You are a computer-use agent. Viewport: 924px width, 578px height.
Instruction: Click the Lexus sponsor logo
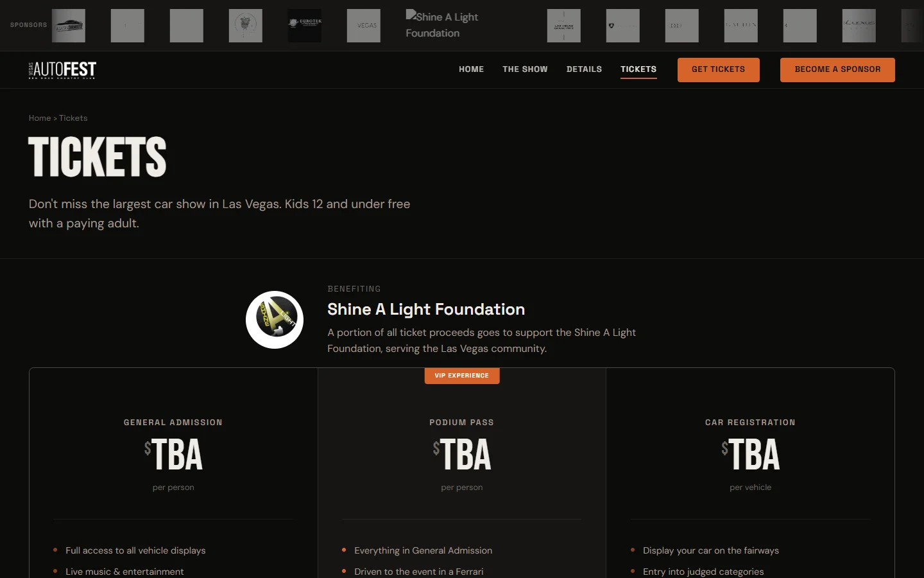tap(859, 26)
